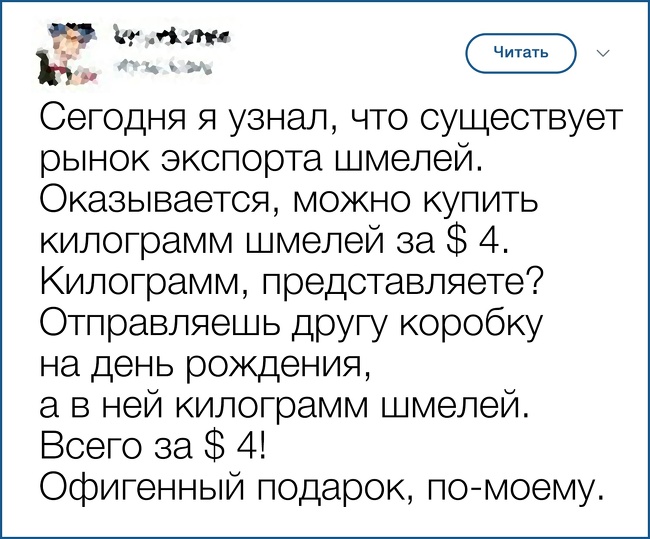Click the blurred account handle under the name
The height and width of the screenshot is (539, 650).
pos(164,68)
